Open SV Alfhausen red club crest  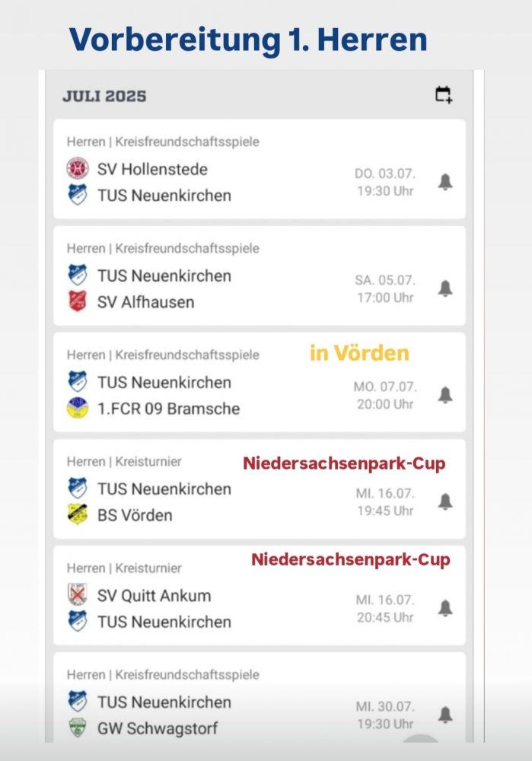pos(78,301)
